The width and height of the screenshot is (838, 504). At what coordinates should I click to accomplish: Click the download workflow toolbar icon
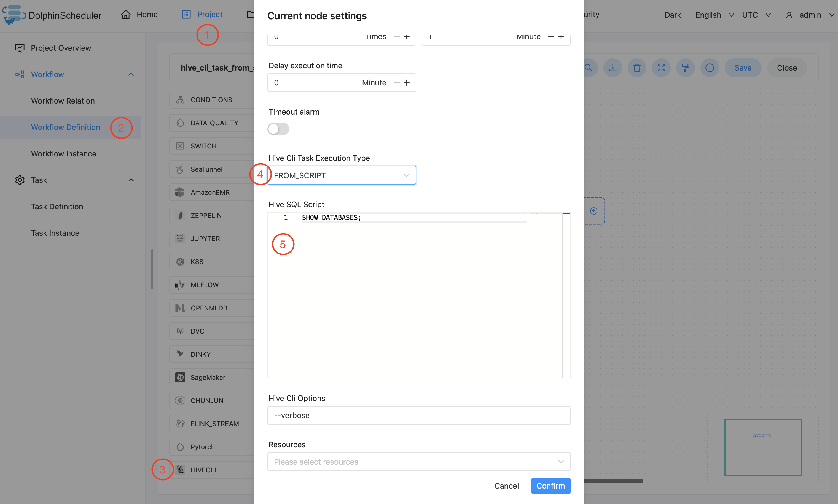click(x=612, y=67)
